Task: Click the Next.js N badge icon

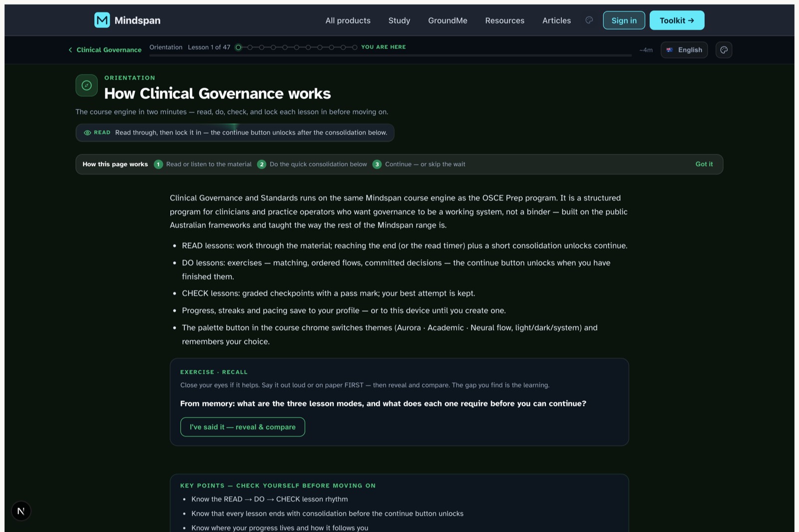Action: tap(21, 511)
